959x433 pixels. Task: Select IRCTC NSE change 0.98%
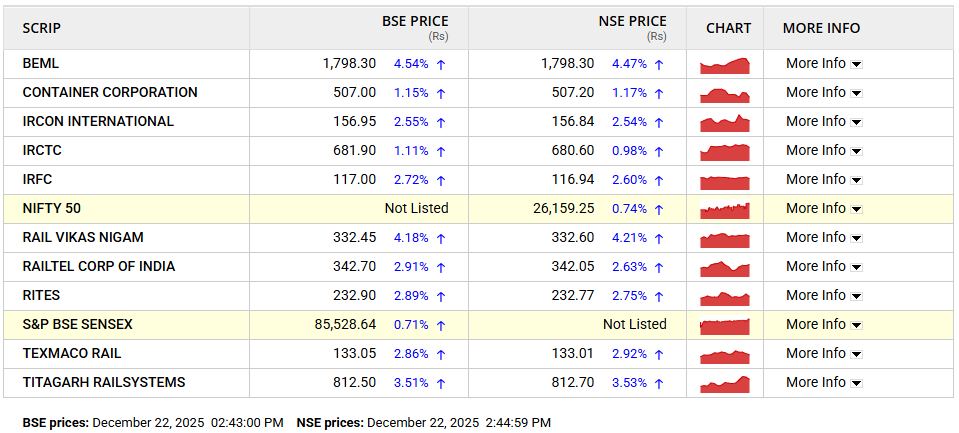coord(629,150)
